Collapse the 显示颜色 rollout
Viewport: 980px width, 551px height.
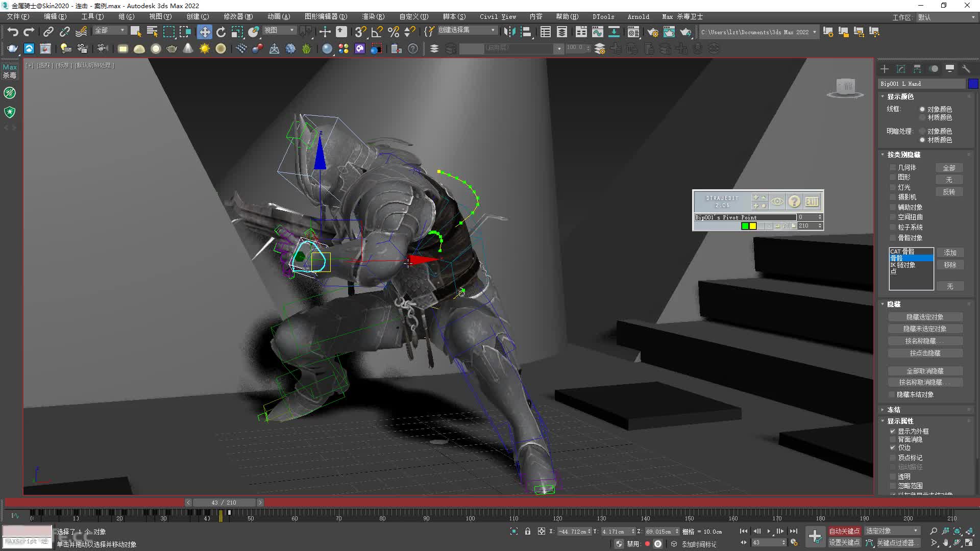point(900,96)
